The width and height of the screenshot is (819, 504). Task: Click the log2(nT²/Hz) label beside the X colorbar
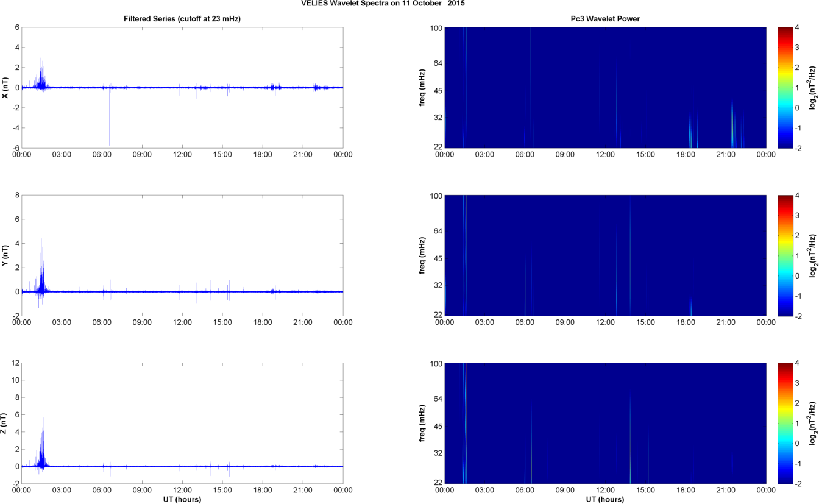click(x=813, y=87)
